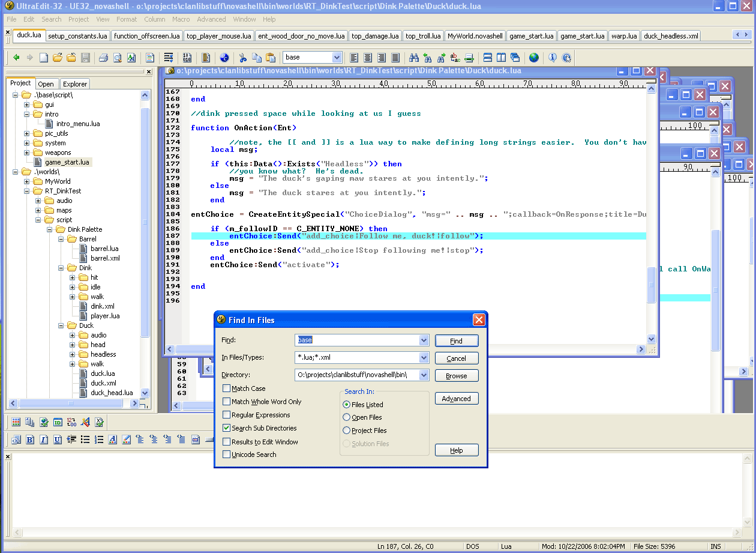Viewport: 756px width, 553px height.
Task: Click the cascade windows icon
Action: coord(515,58)
